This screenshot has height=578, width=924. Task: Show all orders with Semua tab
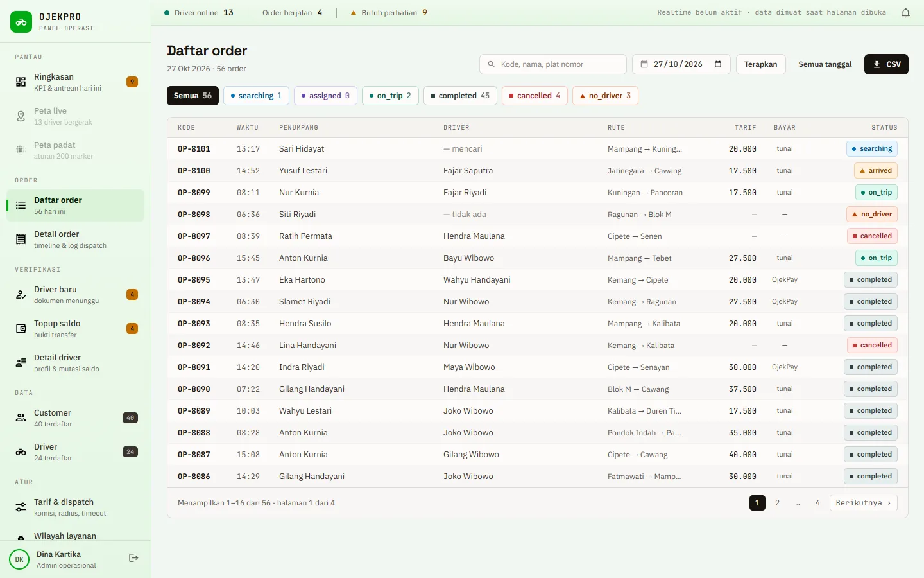tap(193, 96)
